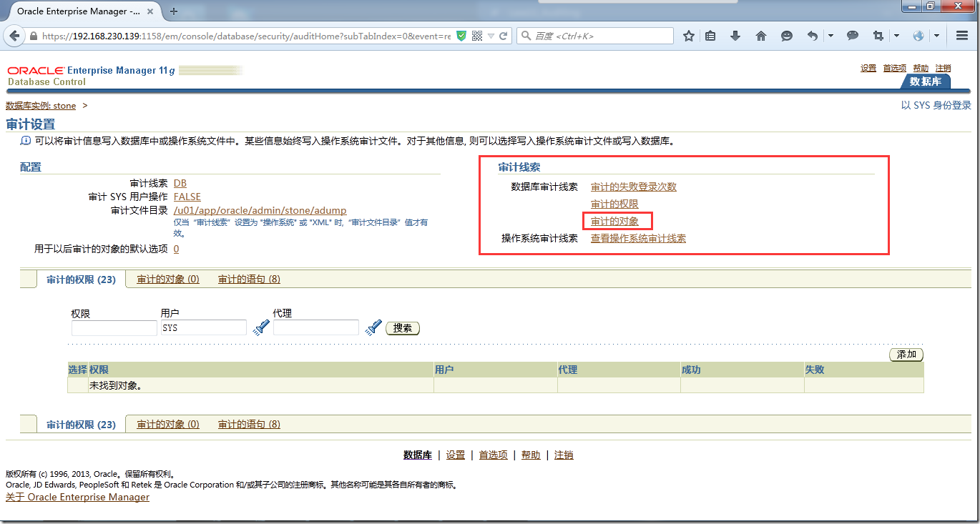This screenshot has width=980, height=524.
Task: Click the 权限 text input field
Action: coord(114,327)
